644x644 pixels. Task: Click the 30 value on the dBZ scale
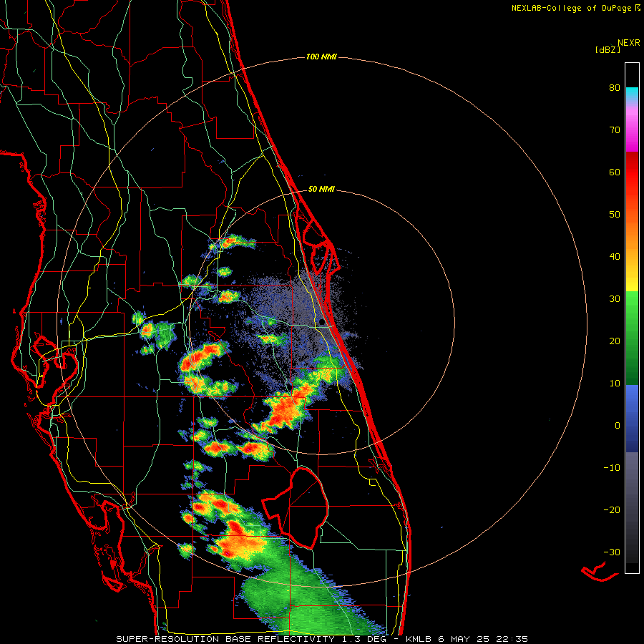[x=615, y=299]
